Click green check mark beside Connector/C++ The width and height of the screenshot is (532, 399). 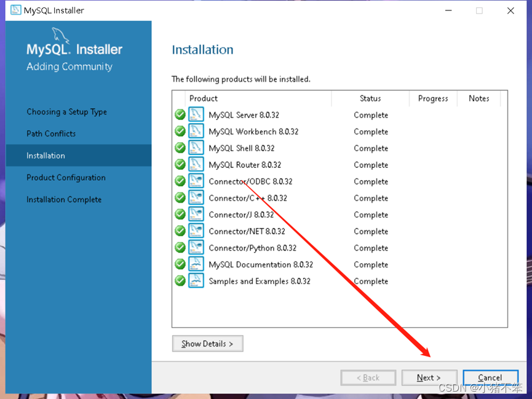point(180,198)
